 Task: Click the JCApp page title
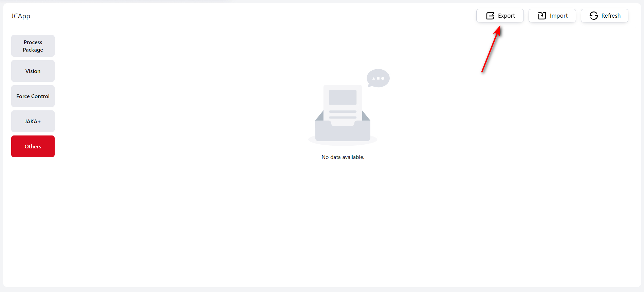click(21, 16)
